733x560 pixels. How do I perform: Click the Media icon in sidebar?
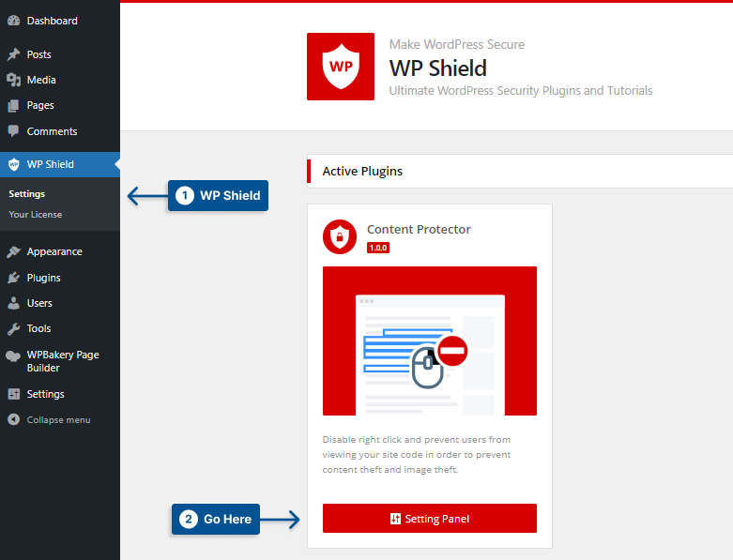[x=14, y=80]
